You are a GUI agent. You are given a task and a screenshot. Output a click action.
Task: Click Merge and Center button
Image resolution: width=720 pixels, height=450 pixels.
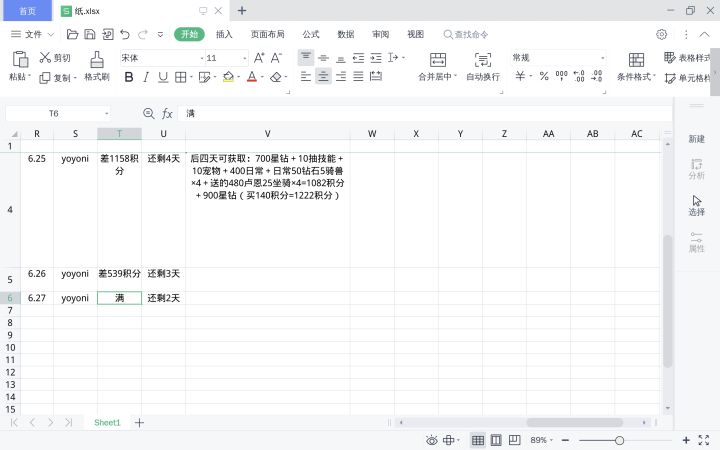(x=438, y=67)
